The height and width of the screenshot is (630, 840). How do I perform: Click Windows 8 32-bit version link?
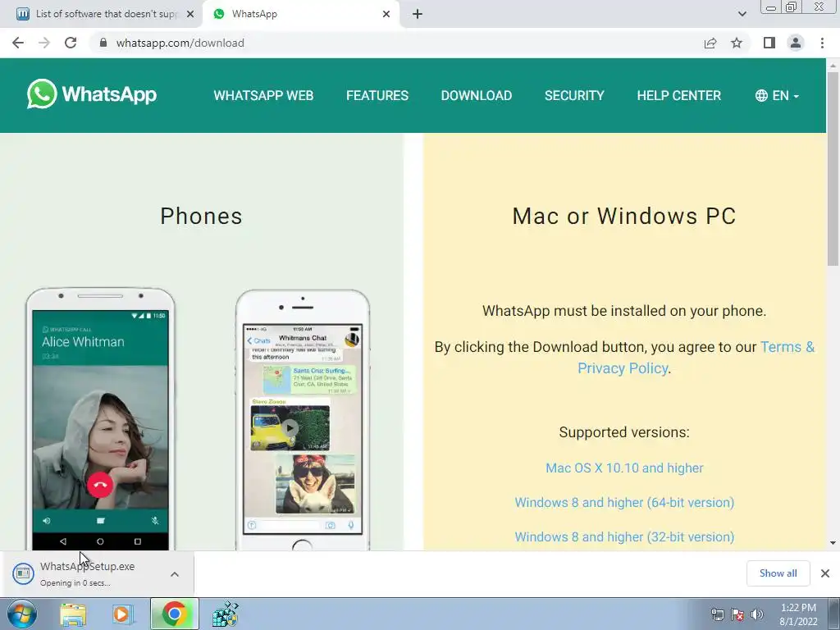[624, 536]
